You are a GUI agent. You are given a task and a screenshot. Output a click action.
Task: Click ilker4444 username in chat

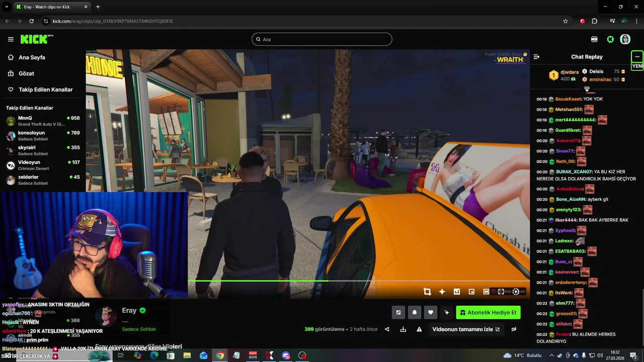pyautogui.click(x=566, y=220)
